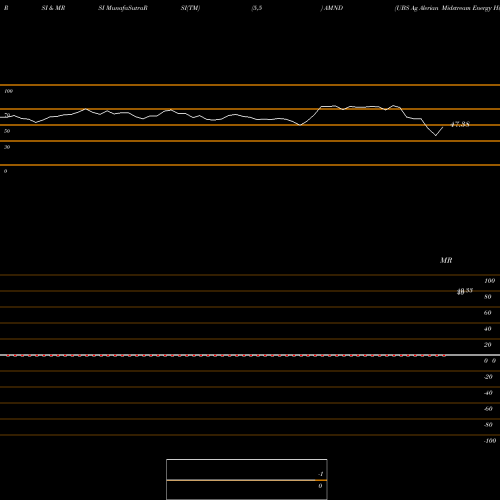
Task: Click the 'MR' panel heading
Action: 446,260
